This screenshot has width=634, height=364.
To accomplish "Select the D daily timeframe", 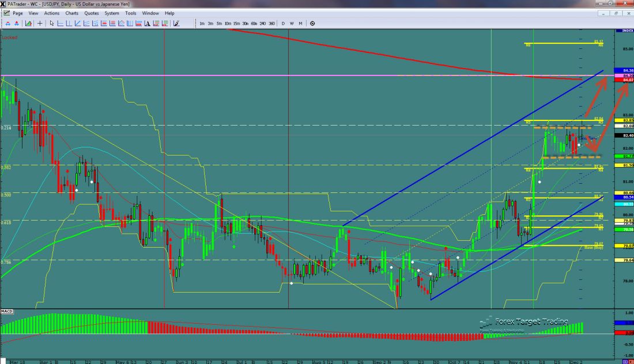I will [283, 24].
